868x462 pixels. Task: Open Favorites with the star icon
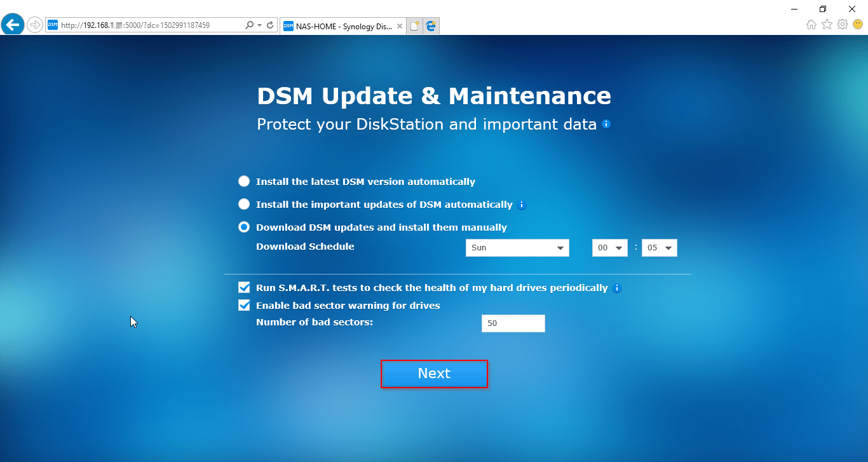pyautogui.click(x=827, y=25)
